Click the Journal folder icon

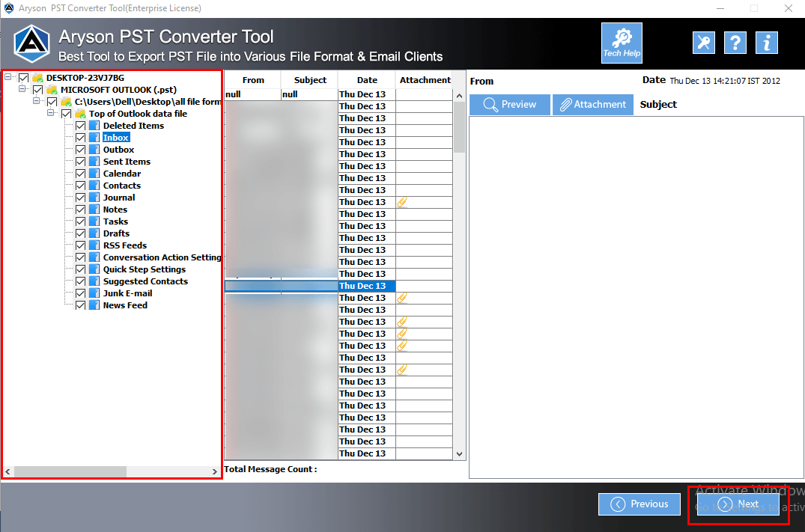pyautogui.click(x=94, y=198)
